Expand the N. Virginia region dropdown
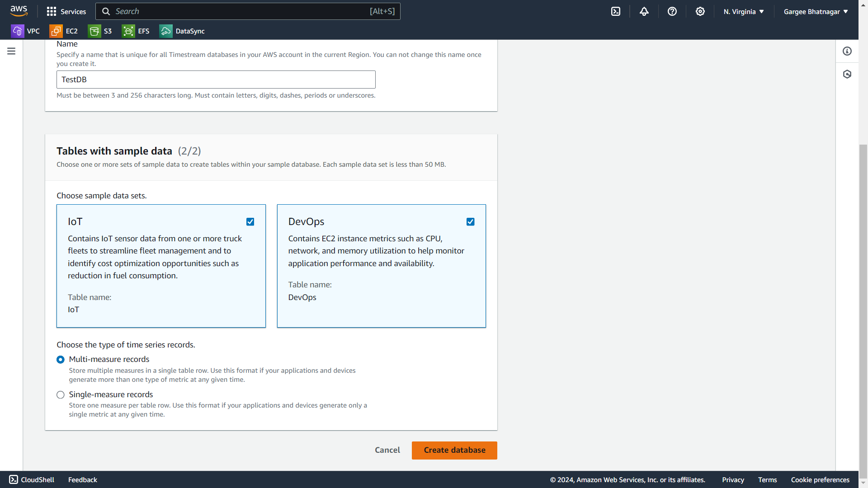868x488 pixels. pos(744,12)
